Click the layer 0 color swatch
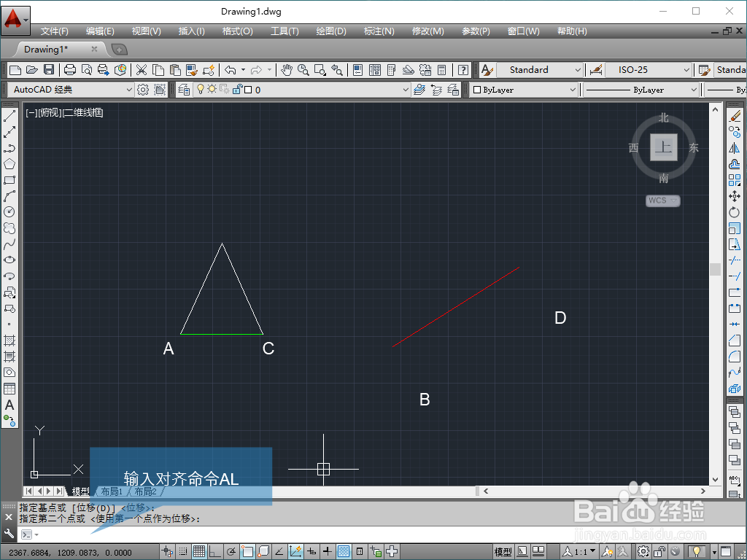Image resolution: width=747 pixels, height=560 pixels. click(248, 90)
